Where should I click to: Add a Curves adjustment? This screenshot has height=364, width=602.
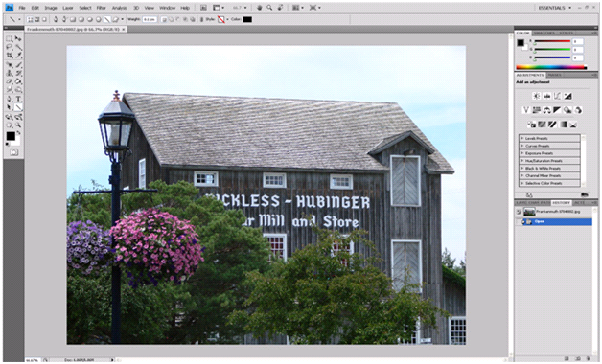[x=557, y=97]
